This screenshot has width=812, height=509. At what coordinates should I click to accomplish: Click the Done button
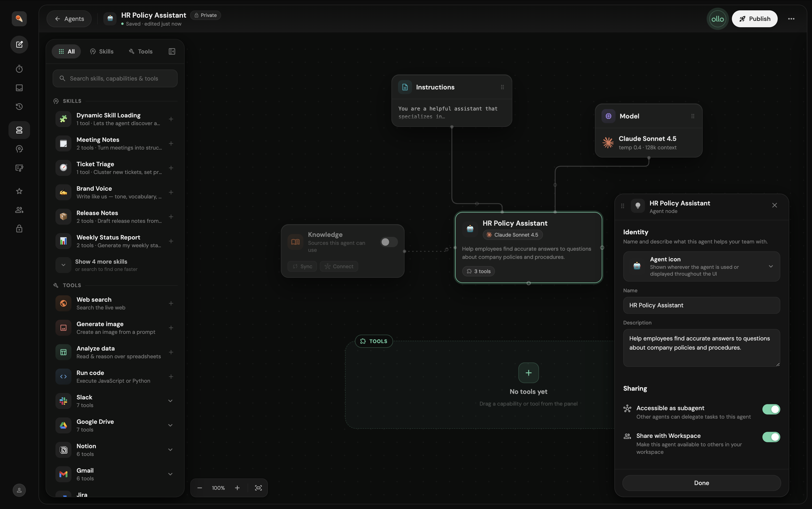pyautogui.click(x=702, y=483)
